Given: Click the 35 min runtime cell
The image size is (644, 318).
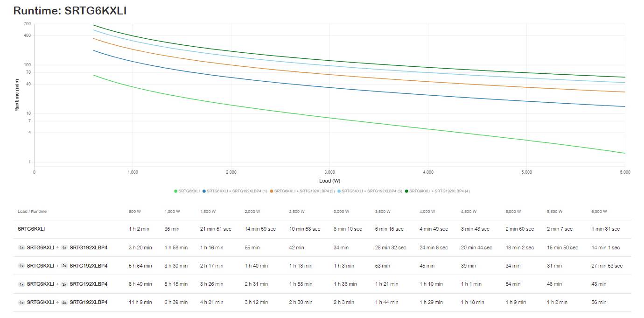Looking at the screenshot, I should click(x=172, y=229).
